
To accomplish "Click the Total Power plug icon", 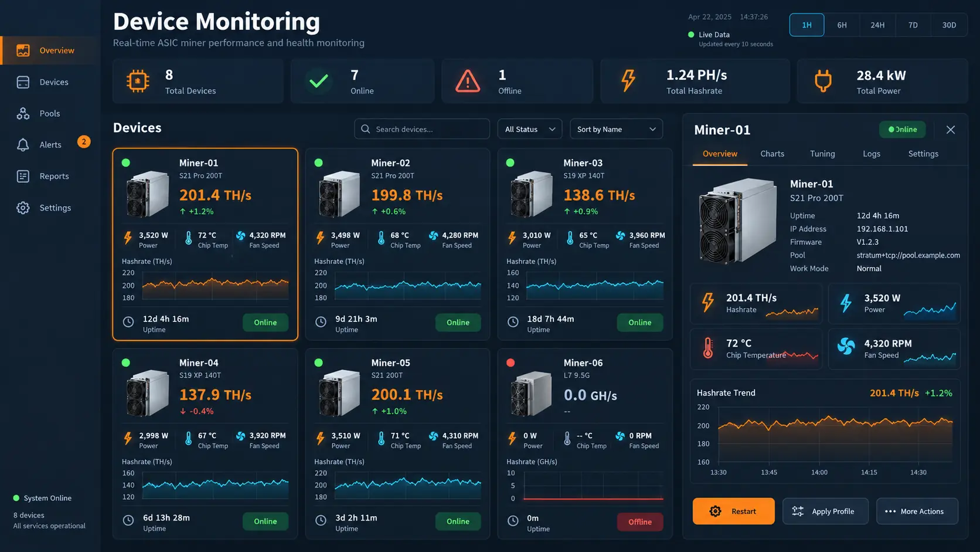I will pos(823,81).
